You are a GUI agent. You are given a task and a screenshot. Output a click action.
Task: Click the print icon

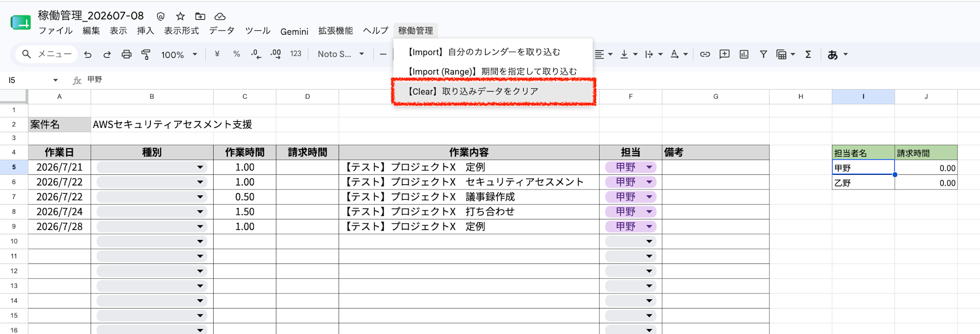coord(126,54)
